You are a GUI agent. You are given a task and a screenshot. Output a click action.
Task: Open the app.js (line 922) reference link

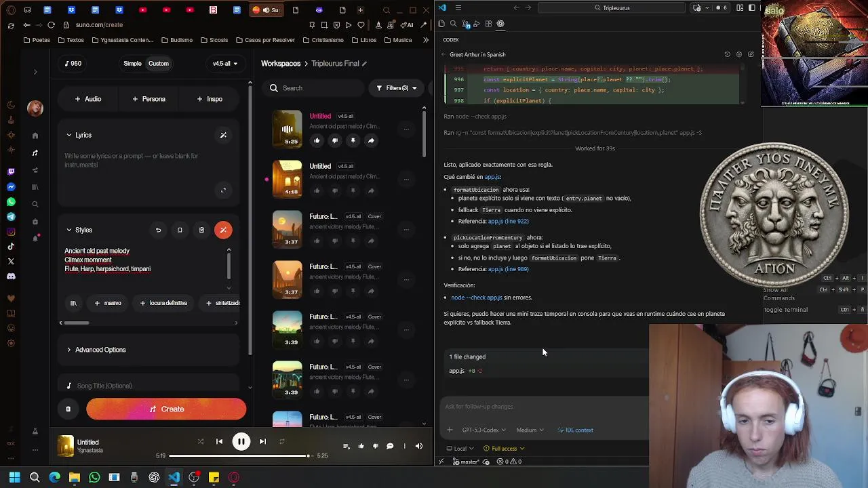508,221
